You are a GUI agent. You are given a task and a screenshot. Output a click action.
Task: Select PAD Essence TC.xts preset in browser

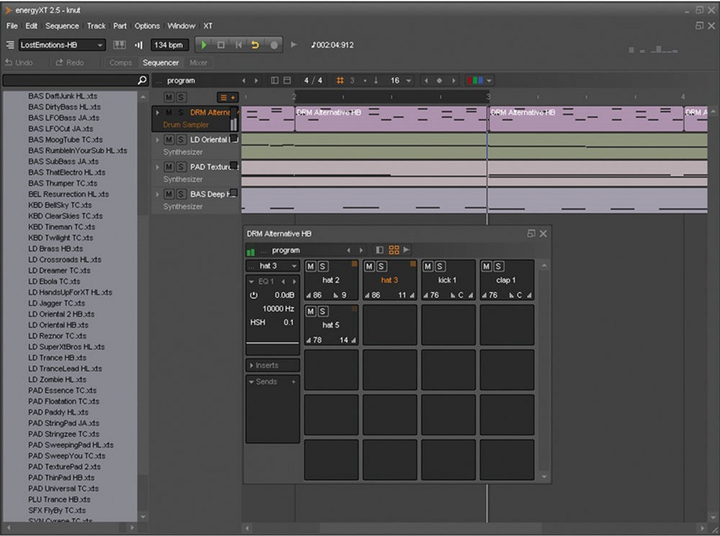[x=62, y=390]
